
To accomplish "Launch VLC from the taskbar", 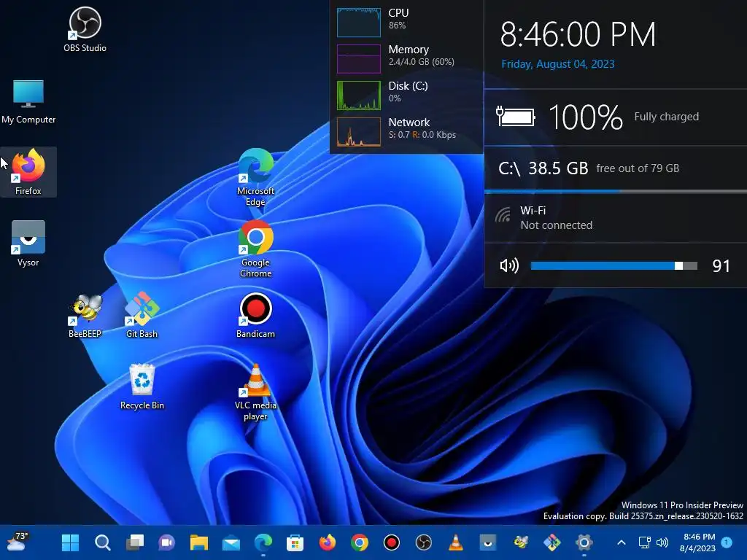I will (456, 542).
